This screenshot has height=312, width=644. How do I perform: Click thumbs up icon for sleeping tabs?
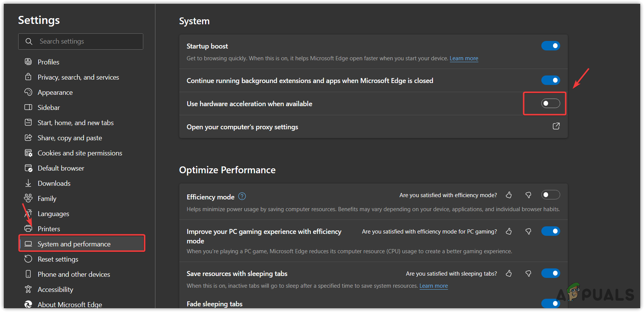pos(509,273)
